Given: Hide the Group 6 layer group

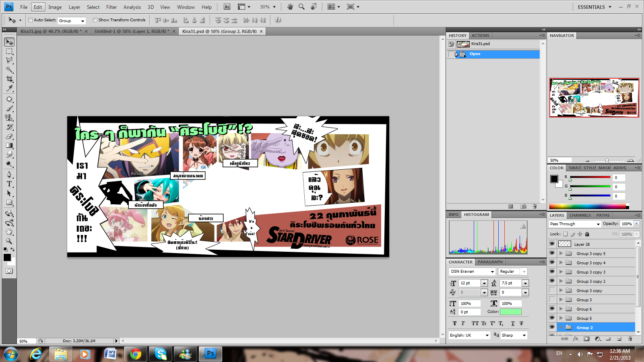Looking at the screenshot, I should coord(552,309).
